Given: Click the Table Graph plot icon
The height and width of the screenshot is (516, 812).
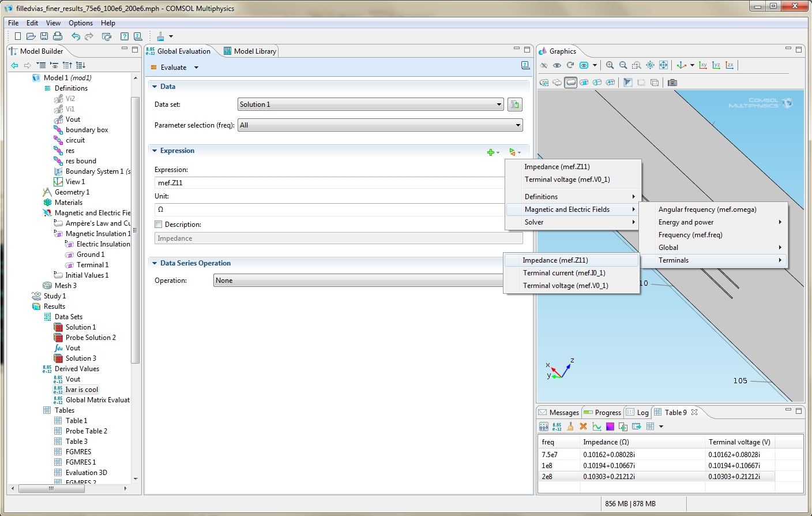Looking at the screenshot, I should (597, 427).
